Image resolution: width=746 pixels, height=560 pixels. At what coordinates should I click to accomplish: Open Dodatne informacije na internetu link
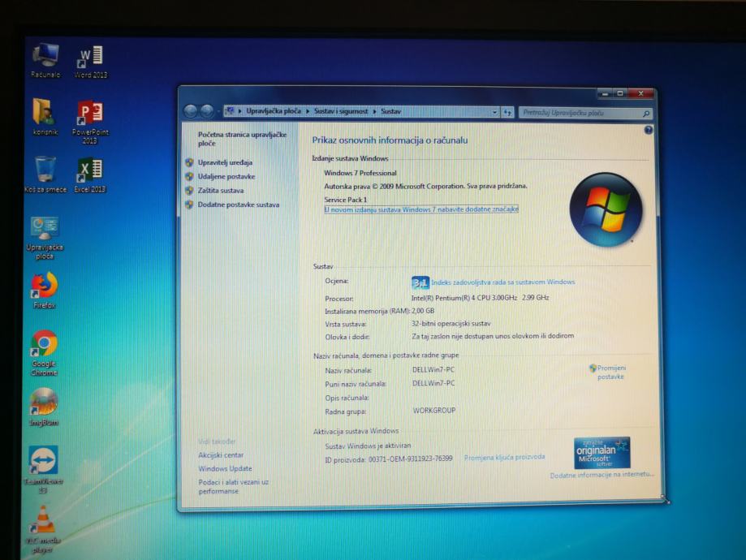click(602, 476)
